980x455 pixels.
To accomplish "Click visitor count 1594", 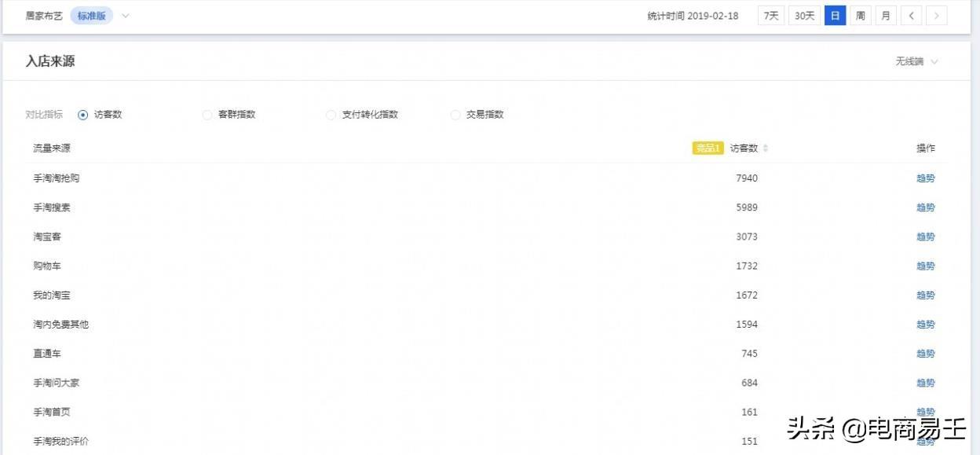I will (747, 325).
